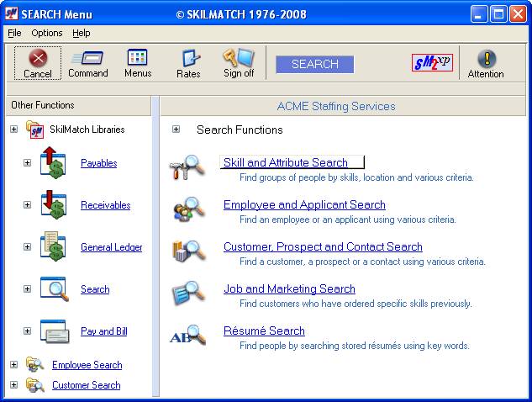Click the Customer, Prospect and Contact Search icon
Viewport: 532px width, 402px height.
click(x=188, y=251)
